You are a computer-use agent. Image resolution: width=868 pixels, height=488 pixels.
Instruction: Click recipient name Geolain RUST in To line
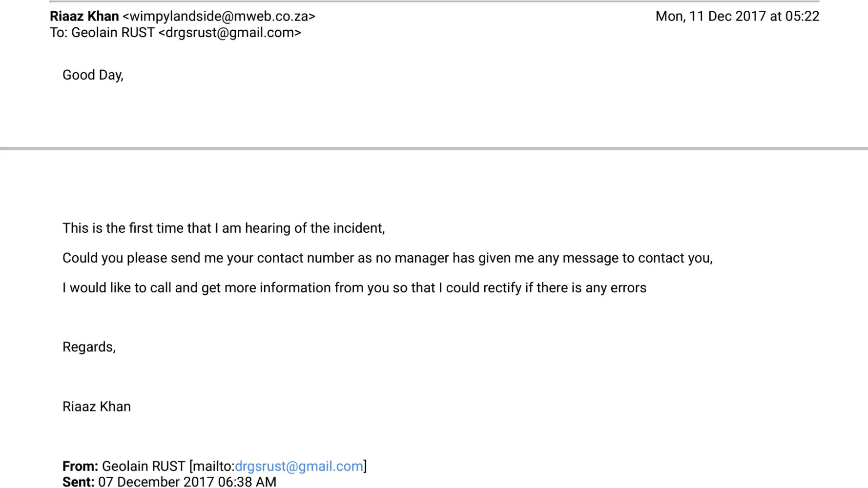113,33
